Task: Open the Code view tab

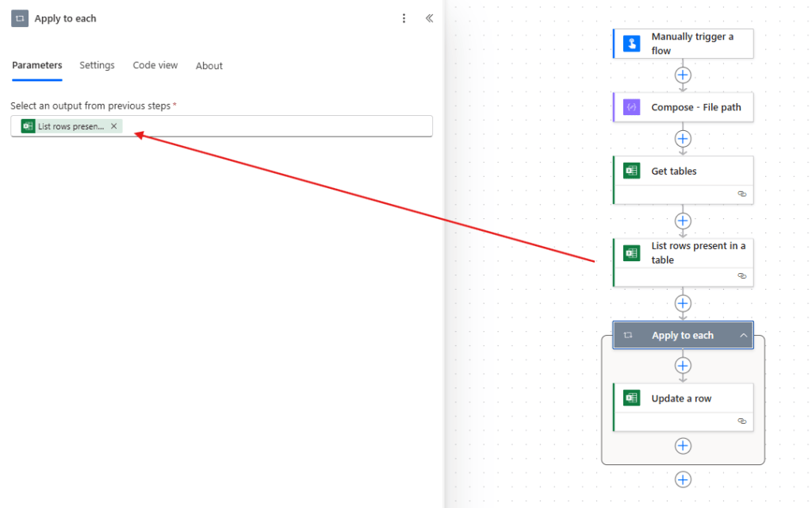Action: [155, 65]
